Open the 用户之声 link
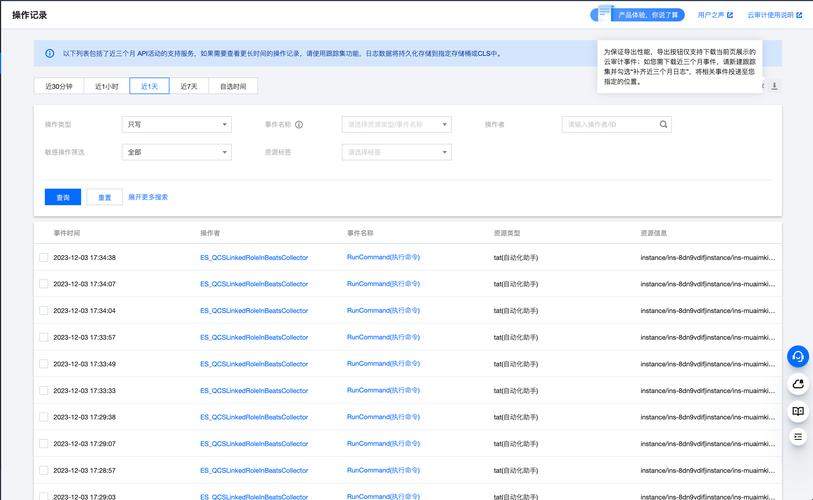This screenshot has width=813, height=500. click(711, 15)
